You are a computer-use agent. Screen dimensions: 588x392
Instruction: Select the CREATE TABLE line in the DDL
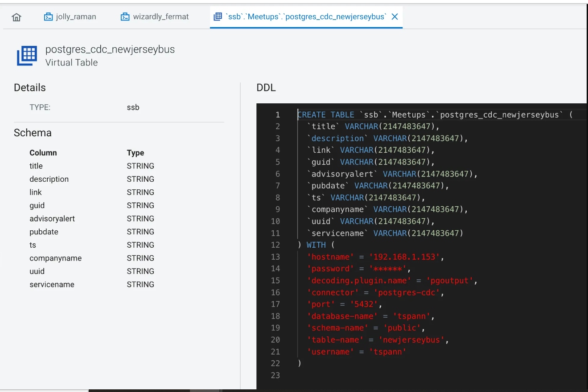click(x=401, y=114)
